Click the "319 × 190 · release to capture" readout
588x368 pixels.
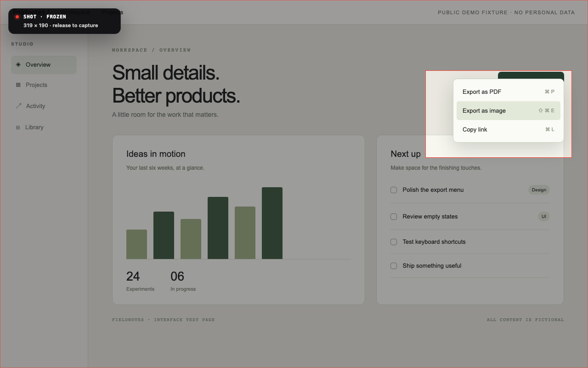click(61, 25)
